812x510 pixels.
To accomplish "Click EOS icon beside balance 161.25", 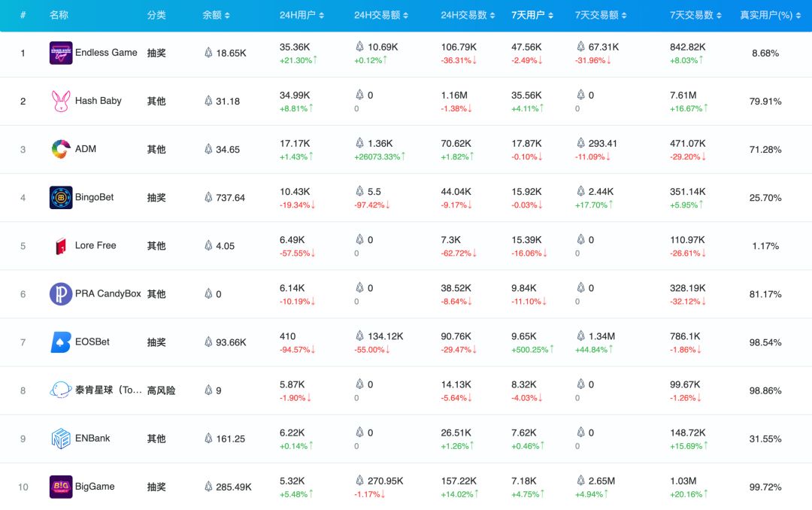I will tap(208, 438).
